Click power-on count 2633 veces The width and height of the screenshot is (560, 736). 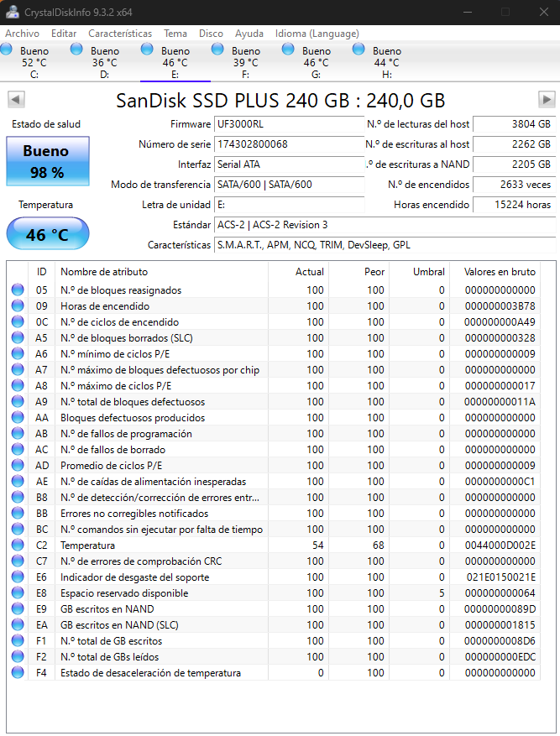pyautogui.click(x=514, y=185)
